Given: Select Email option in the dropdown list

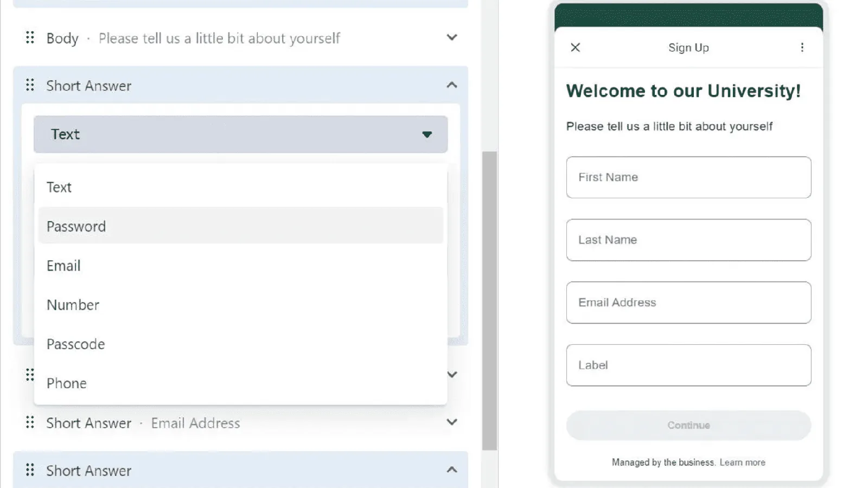Looking at the screenshot, I should point(241,266).
